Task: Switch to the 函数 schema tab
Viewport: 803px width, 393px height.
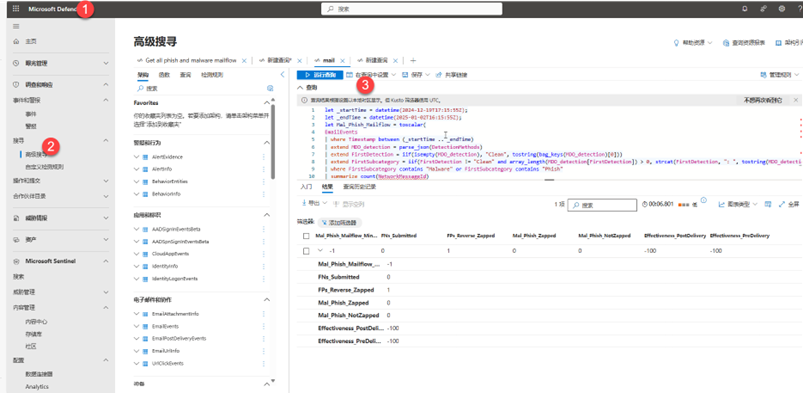Action: pyautogui.click(x=164, y=74)
